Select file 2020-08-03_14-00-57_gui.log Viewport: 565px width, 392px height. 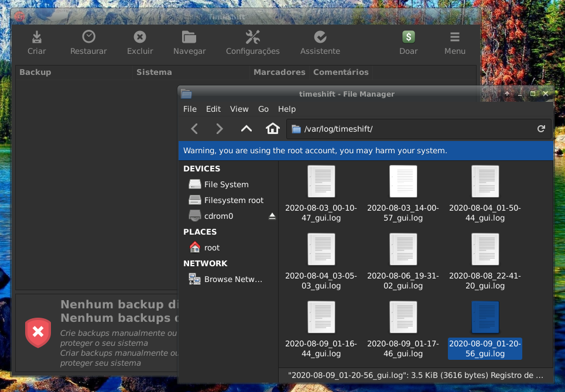coord(403,194)
